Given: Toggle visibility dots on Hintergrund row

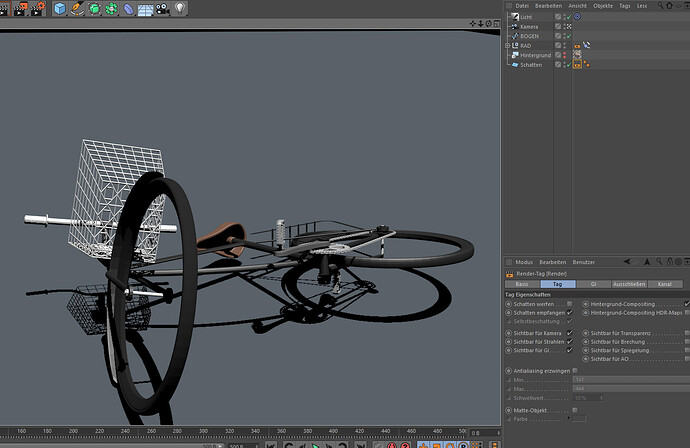Looking at the screenshot, I should coord(565,55).
